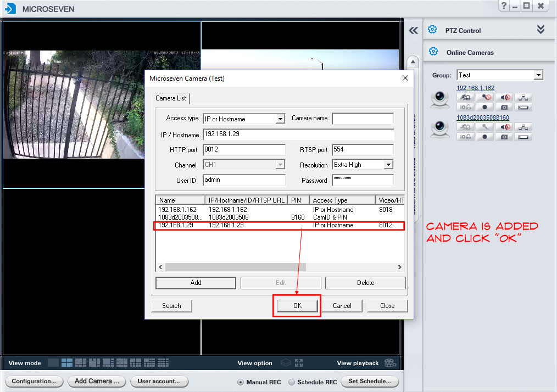Click the Set Schedule... button
This screenshot has height=392, width=557.
tap(370, 382)
